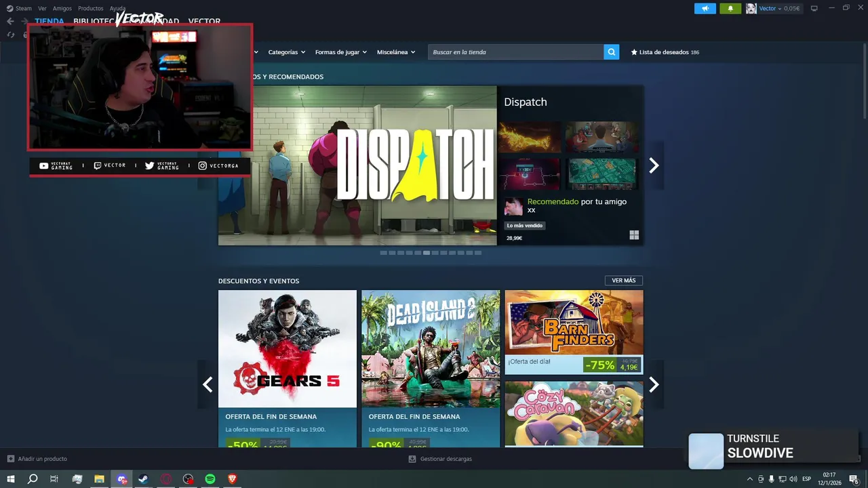Open the Gears 5 weekend offer card

coord(288,369)
